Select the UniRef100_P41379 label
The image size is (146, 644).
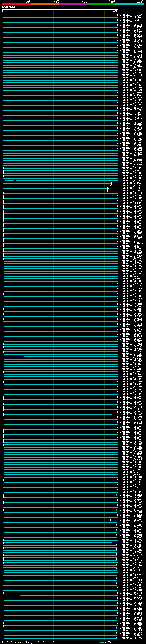131,53
